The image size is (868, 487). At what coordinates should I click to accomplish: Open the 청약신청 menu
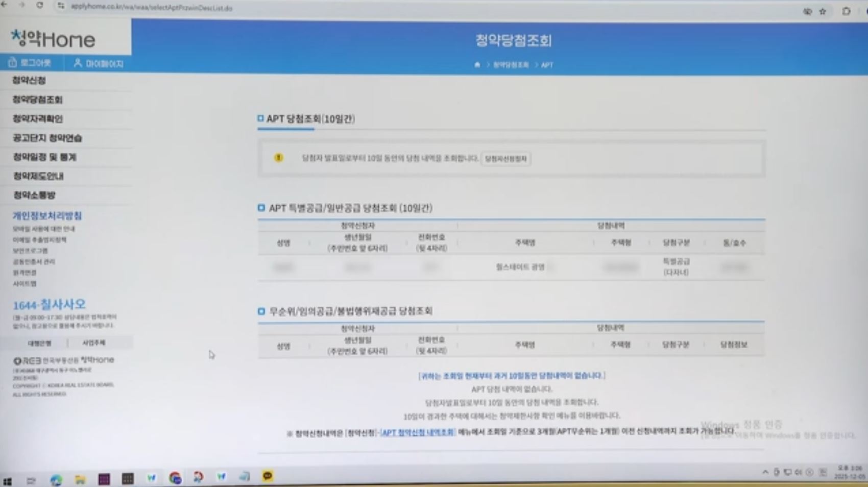tap(29, 80)
